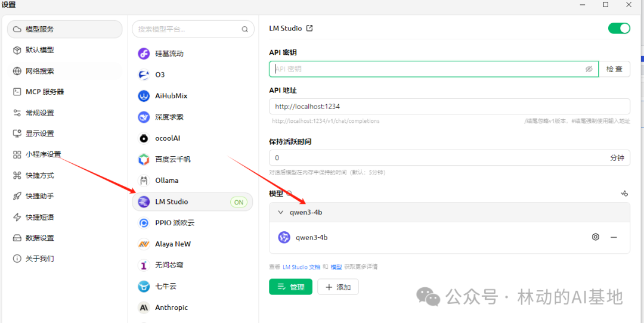Open the 硅基流动 provider icon
The height and width of the screenshot is (323, 644).
click(x=144, y=54)
